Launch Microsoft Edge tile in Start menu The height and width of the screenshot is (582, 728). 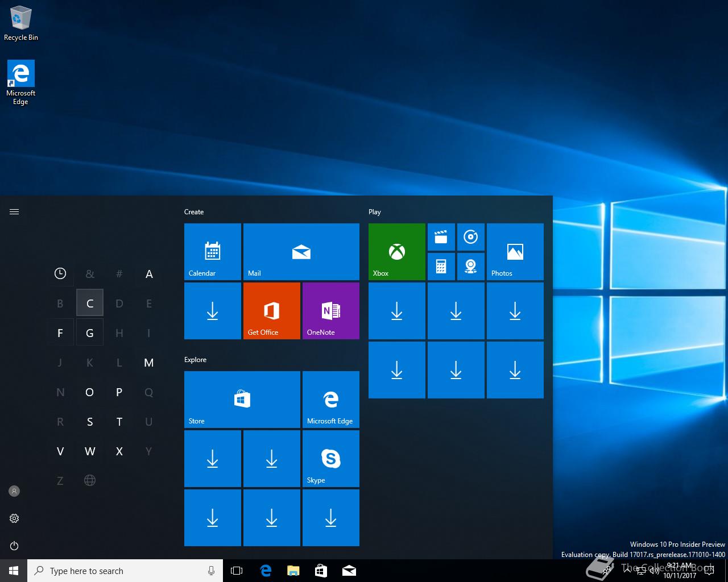pos(331,399)
